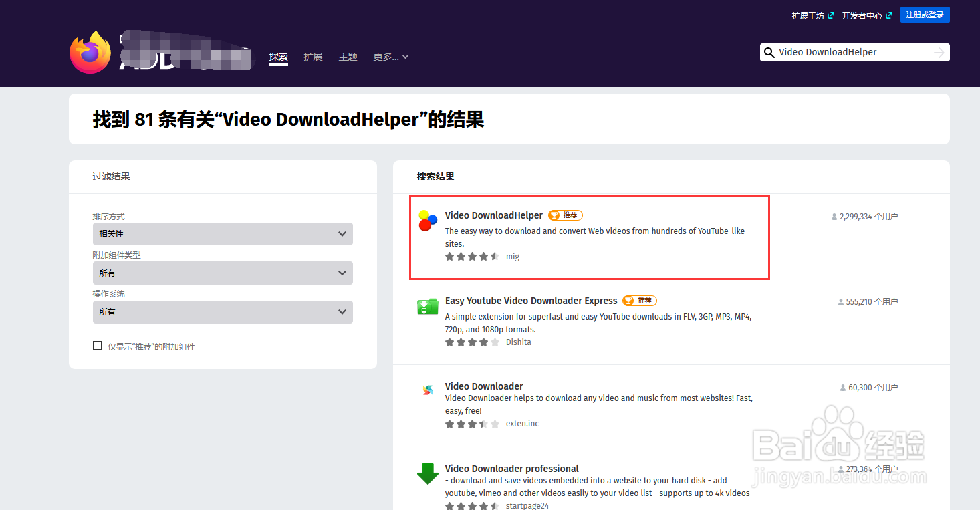This screenshot has width=980, height=510.
Task: Open the Video DownloadHelper title link
Action: point(494,215)
